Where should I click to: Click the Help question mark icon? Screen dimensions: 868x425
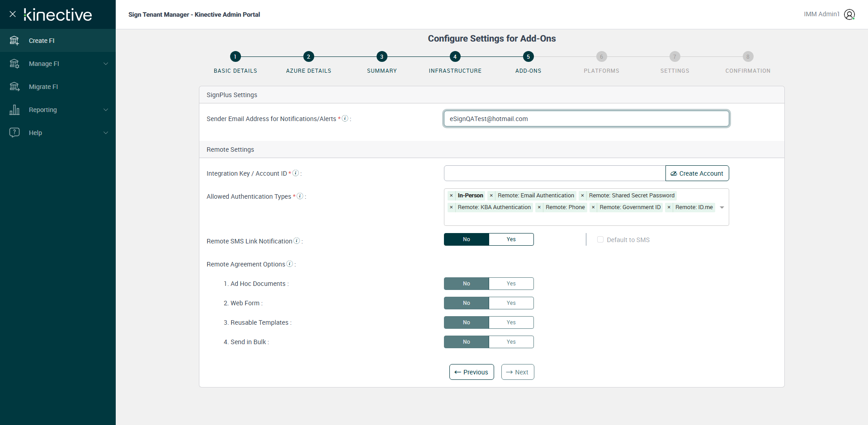click(x=14, y=132)
